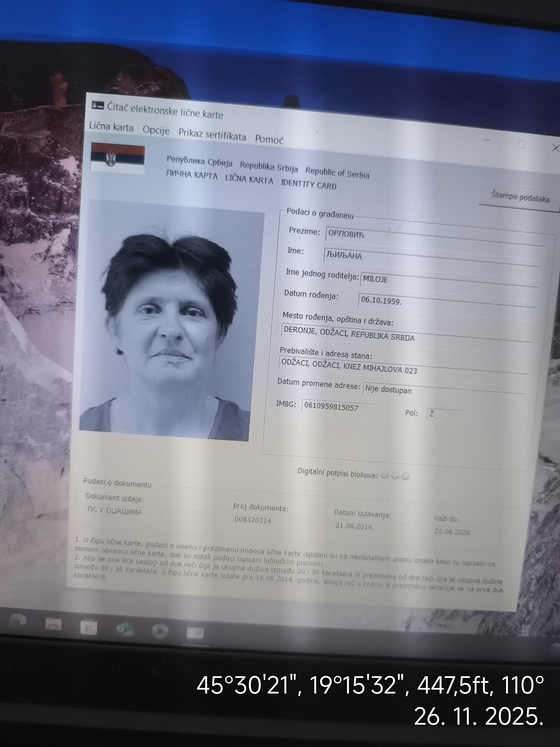Launch Microsoft Store from the taskbar
The height and width of the screenshot is (747, 560).
(89, 627)
